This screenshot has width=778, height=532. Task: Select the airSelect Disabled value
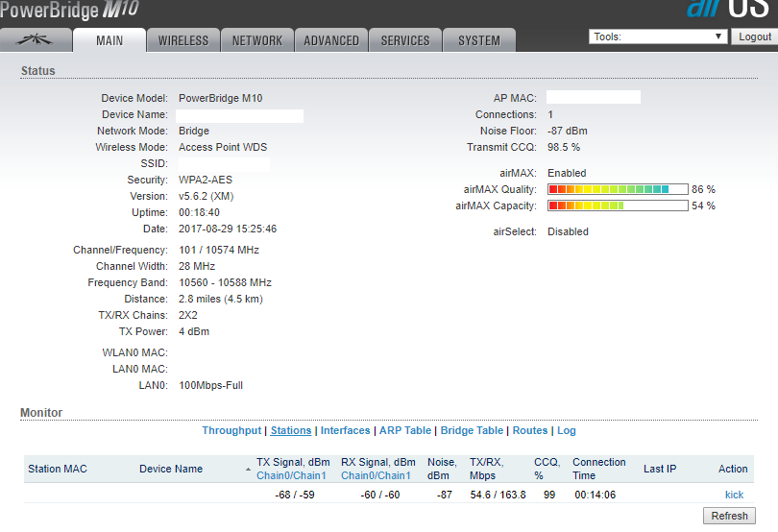(568, 231)
